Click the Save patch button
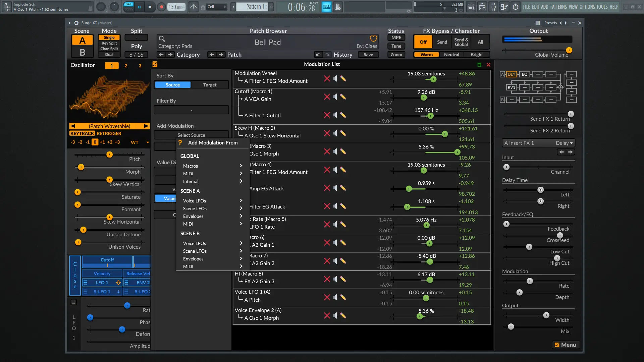Screen dimensions: 644x362 tap(368, 55)
